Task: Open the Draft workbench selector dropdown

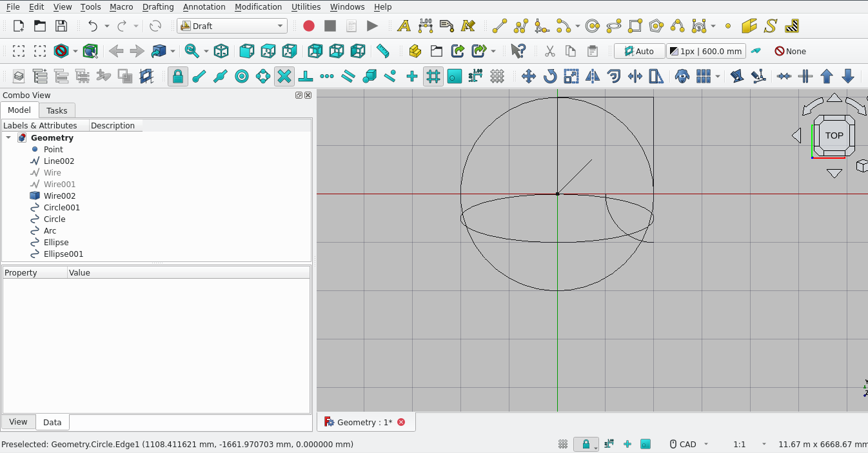Action: point(232,26)
